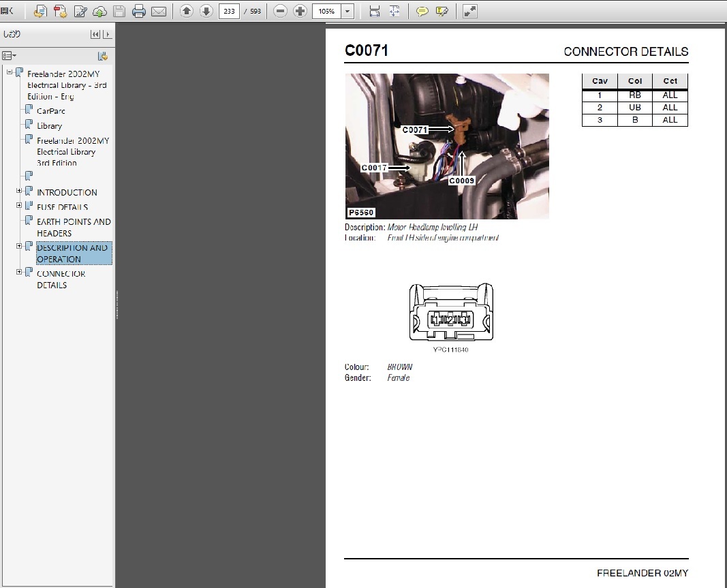
Task: Switch to read mode with expand icon
Action: pyautogui.click(x=469, y=11)
